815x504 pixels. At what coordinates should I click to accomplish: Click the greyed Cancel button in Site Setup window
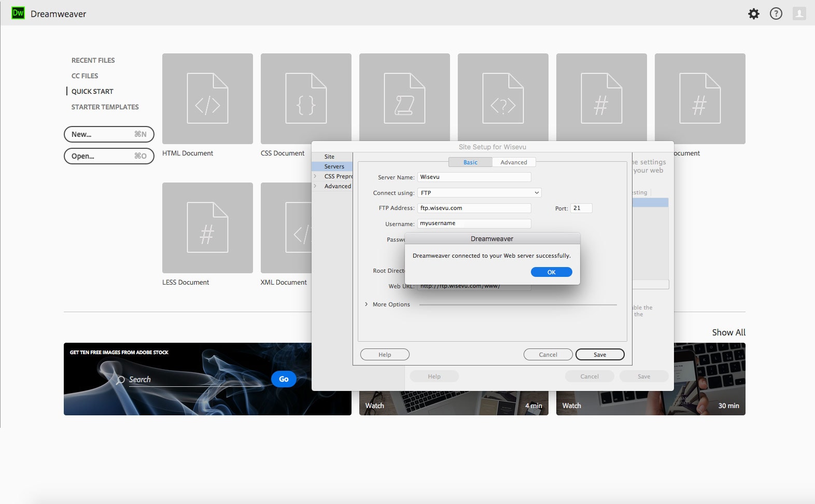[589, 376]
